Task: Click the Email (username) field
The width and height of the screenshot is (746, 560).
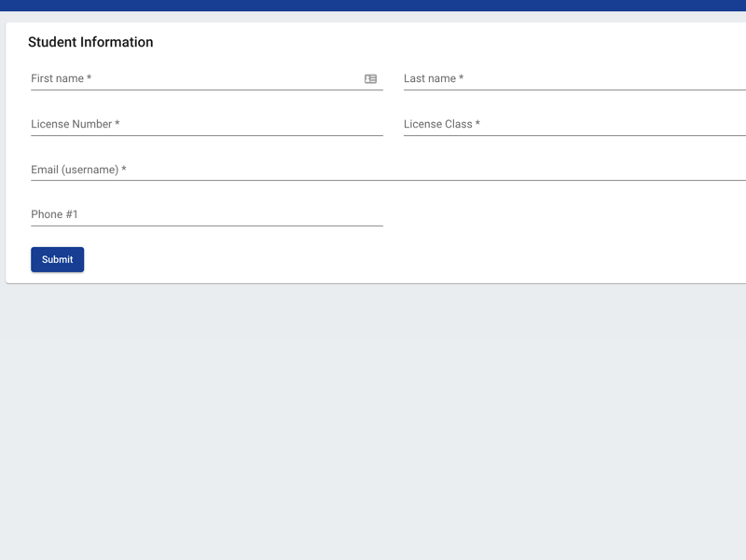Action: point(388,170)
